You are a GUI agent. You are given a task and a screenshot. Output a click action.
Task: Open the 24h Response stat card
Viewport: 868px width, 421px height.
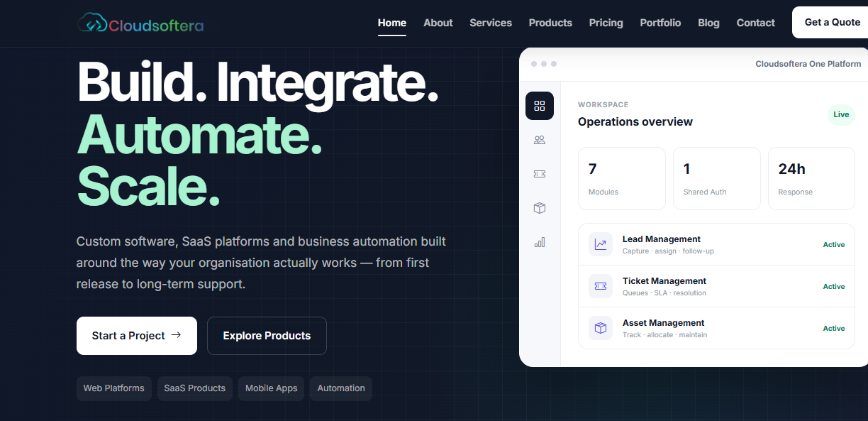(811, 179)
